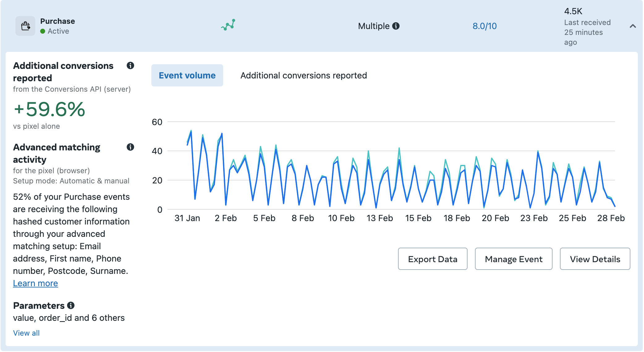Click info icon beside Advanced matching activity
Image resolution: width=644 pixels, height=352 pixels.
point(130,147)
